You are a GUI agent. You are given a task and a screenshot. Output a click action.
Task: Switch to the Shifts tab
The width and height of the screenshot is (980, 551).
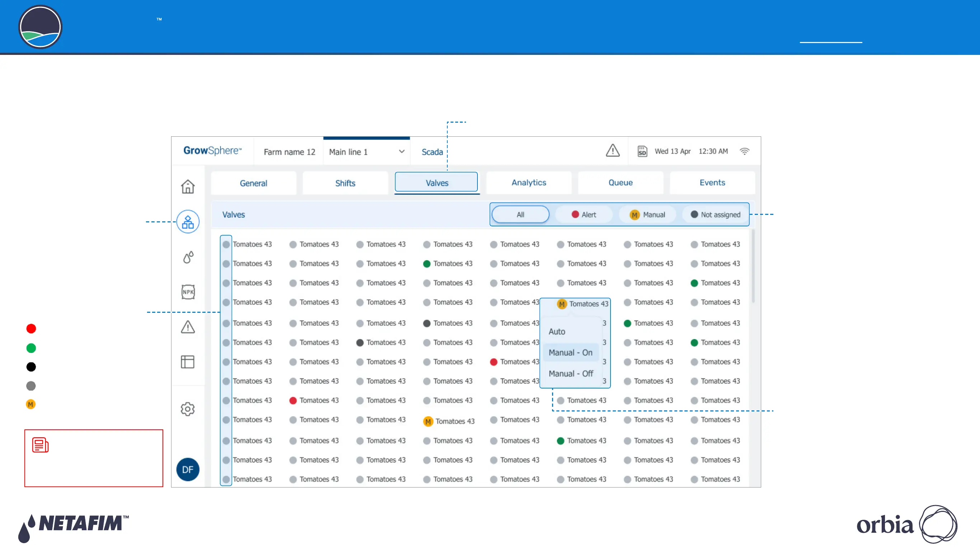tap(345, 183)
